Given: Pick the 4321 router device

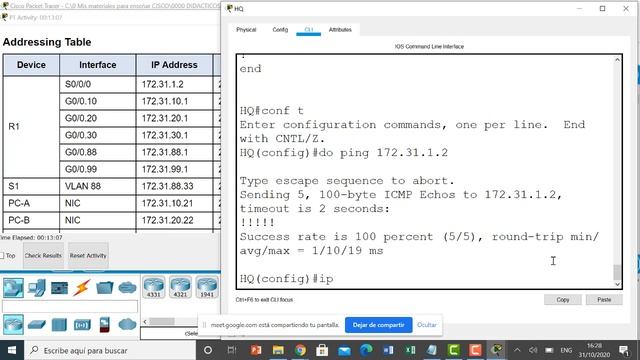Looking at the screenshot, I should 180,287.
